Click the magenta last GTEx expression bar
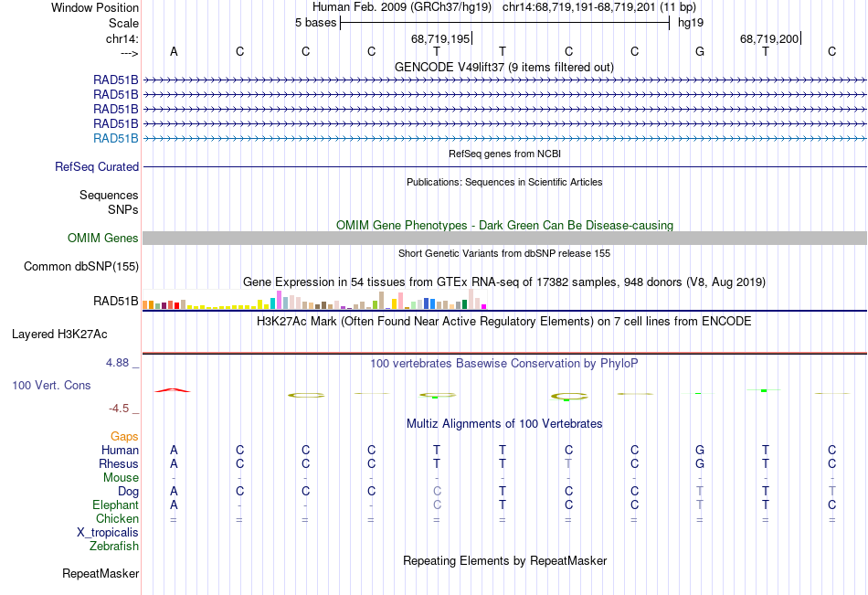The height and width of the screenshot is (595, 868). click(484, 306)
